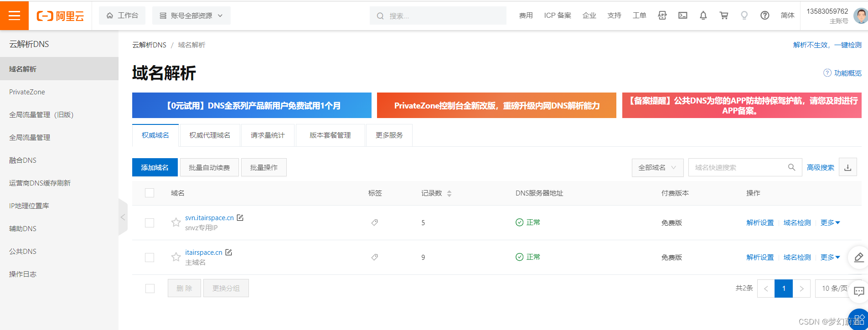868x330 pixels.
Task: Click the red 备案提醒 banner
Action: click(x=742, y=105)
